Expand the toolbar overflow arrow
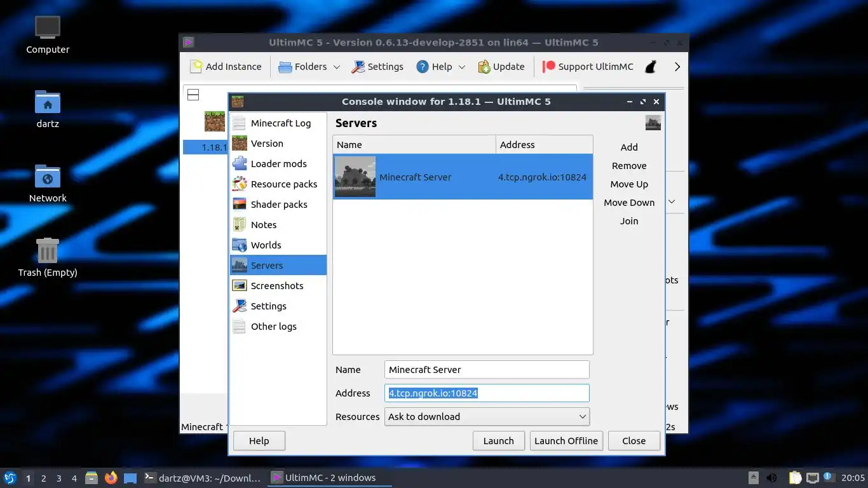868x488 pixels. [677, 67]
